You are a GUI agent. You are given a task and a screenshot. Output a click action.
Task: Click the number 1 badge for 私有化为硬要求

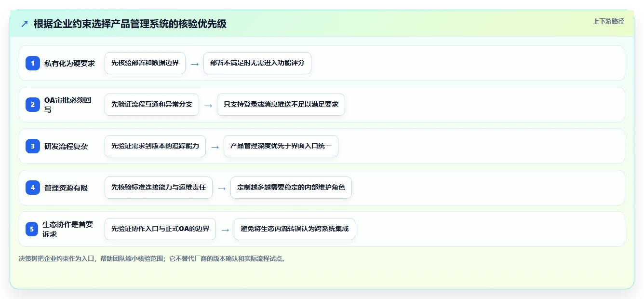[33, 63]
